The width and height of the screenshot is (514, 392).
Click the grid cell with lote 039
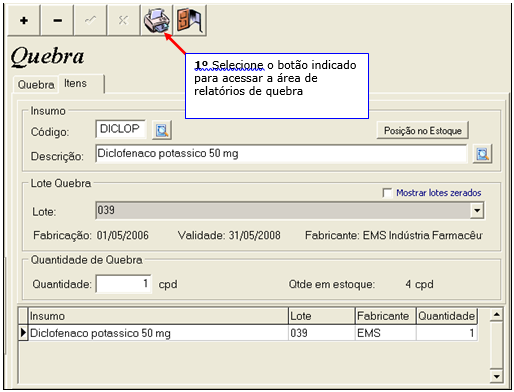322,333
